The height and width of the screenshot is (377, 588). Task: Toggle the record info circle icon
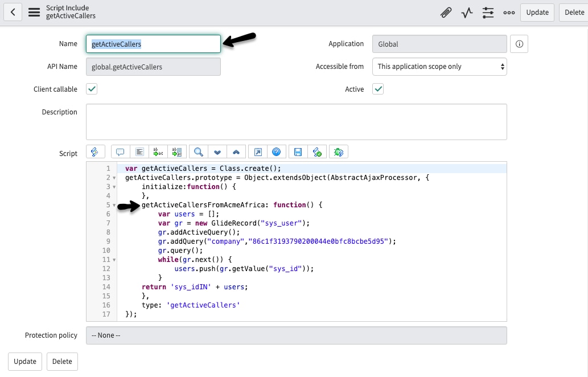(519, 43)
